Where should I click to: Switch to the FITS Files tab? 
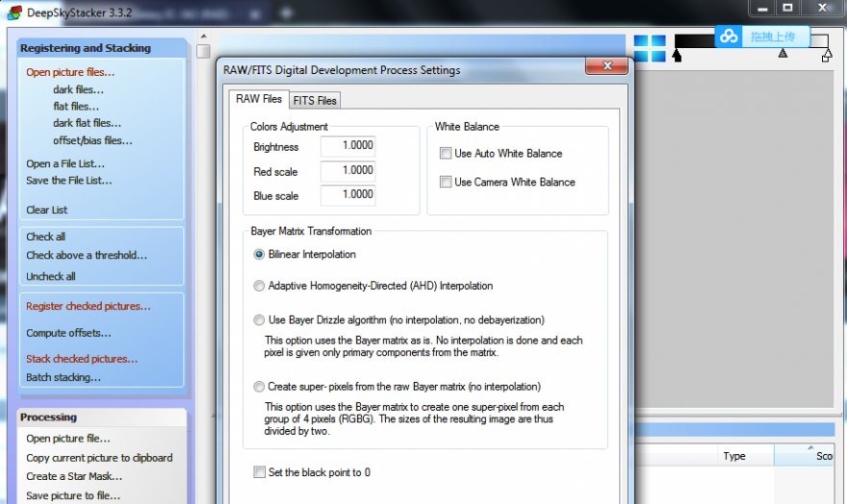pos(315,100)
